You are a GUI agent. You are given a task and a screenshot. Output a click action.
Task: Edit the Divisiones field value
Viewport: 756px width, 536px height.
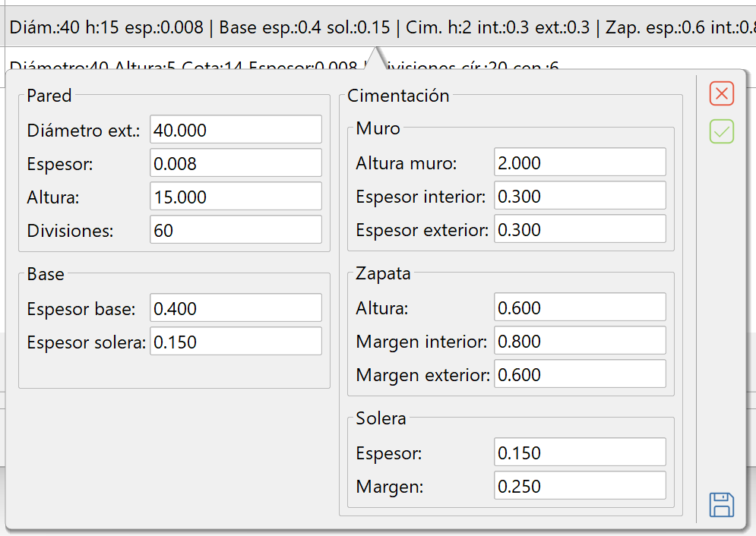coord(236,230)
